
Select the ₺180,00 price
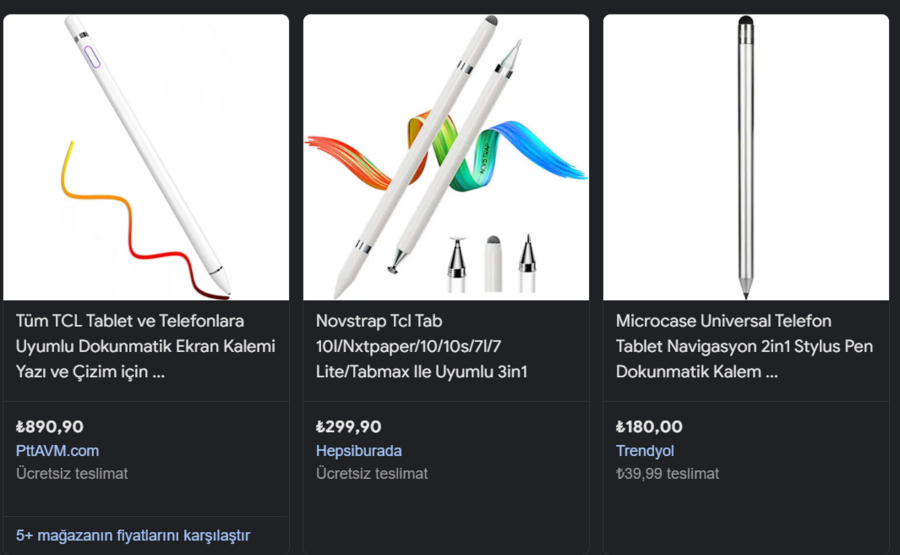coord(649,426)
